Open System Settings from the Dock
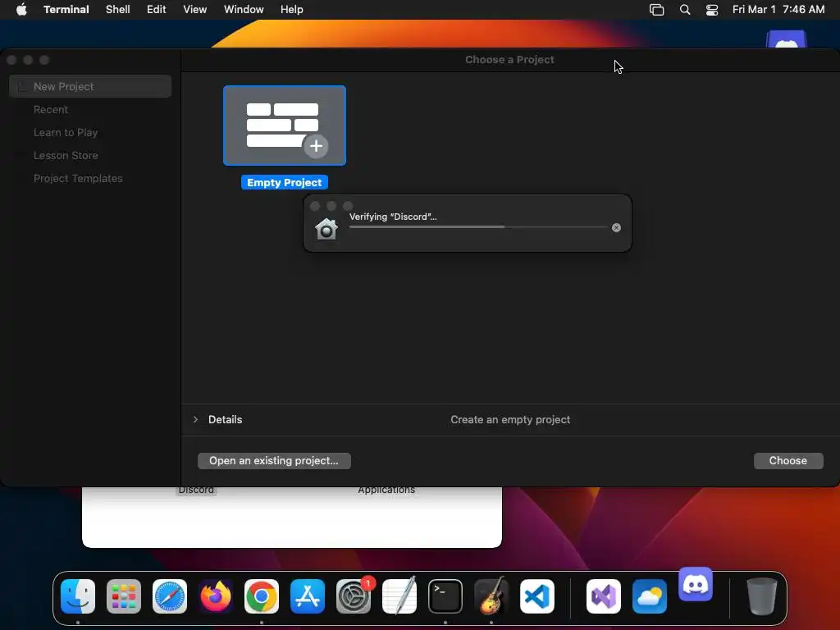840x630 pixels. 354,596
